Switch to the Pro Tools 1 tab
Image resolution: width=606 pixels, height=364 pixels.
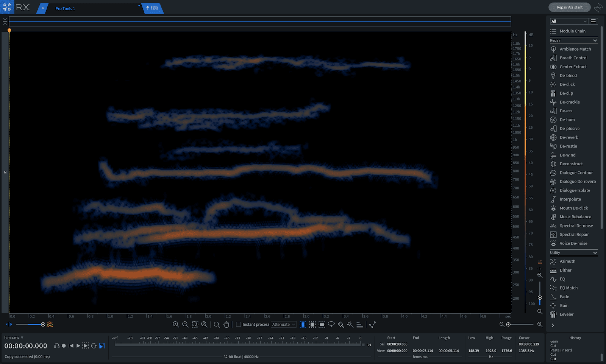click(x=65, y=9)
